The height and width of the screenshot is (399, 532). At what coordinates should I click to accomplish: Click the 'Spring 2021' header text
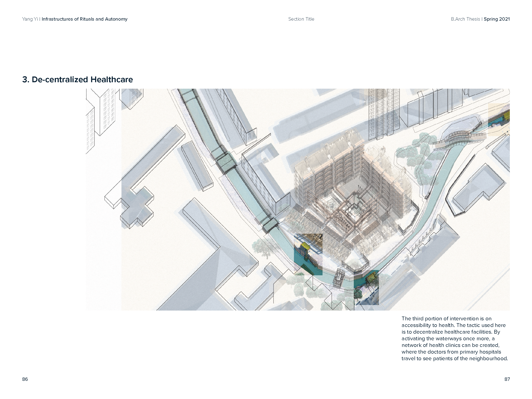point(497,19)
